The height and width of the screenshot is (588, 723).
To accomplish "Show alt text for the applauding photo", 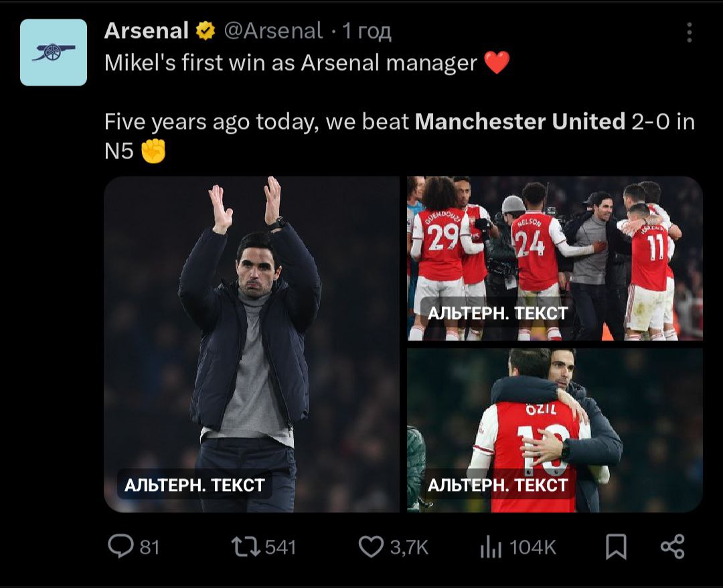I will click(195, 484).
